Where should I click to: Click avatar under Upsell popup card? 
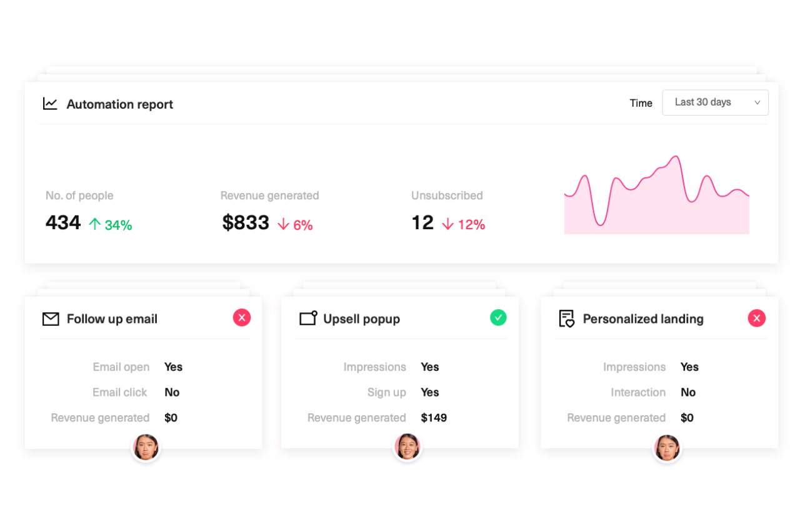click(407, 448)
